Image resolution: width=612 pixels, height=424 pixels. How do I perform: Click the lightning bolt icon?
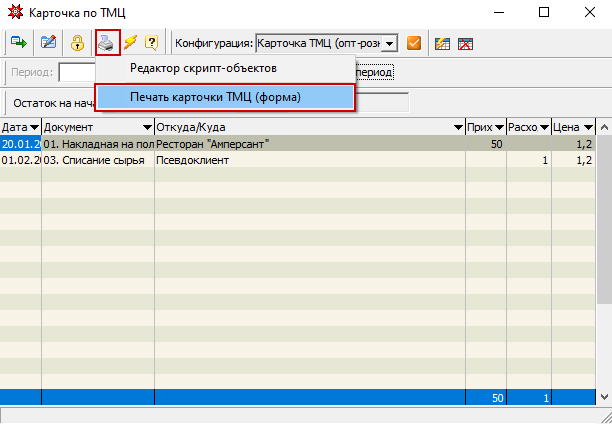(130, 43)
